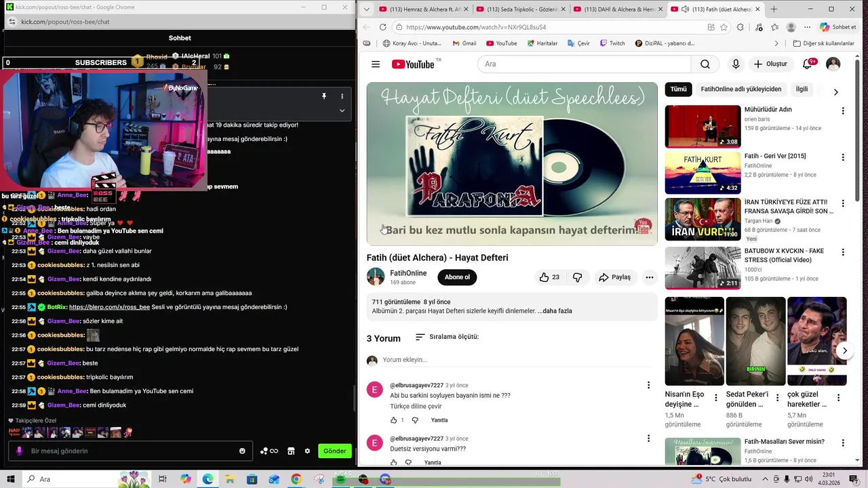Open the Diğer sık kullanılanlar folder
This screenshot has width=868, height=488.
pos(823,43)
